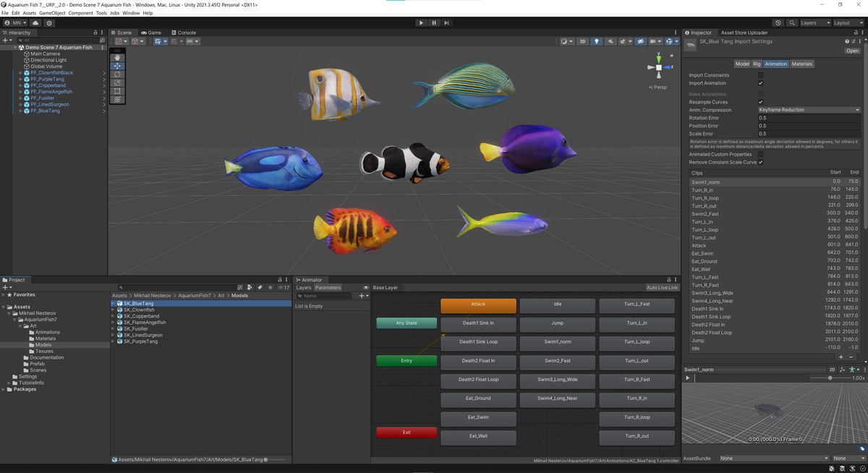This screenshot has width=868, height=473.
Task: Enable Animated Custom Properties checkbox
Action: point(760,154)
